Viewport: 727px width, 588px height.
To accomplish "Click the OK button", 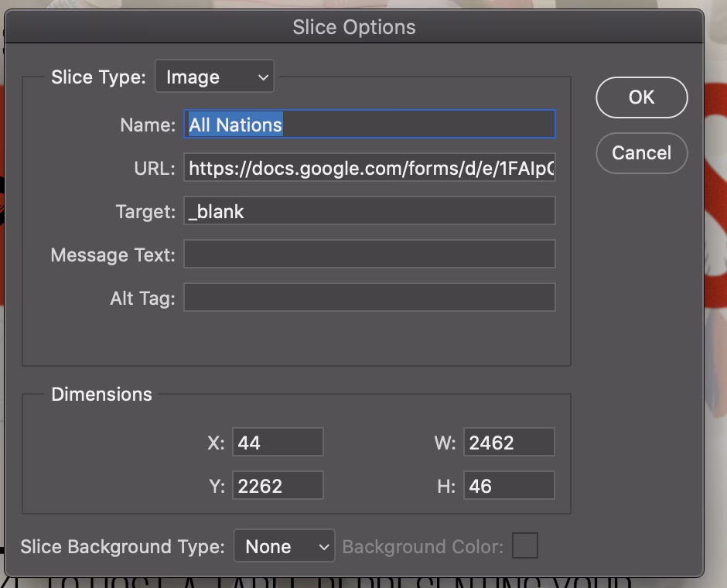I will click(641, 97).
